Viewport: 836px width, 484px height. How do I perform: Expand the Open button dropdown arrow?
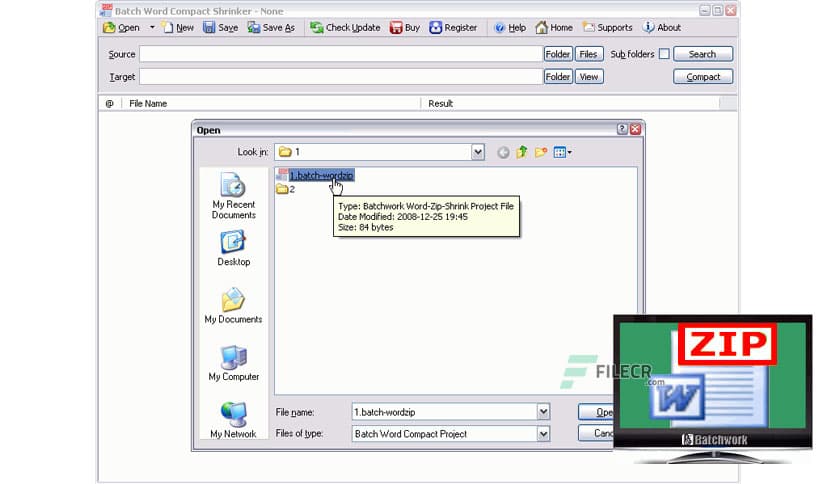[x=152, y=27]
